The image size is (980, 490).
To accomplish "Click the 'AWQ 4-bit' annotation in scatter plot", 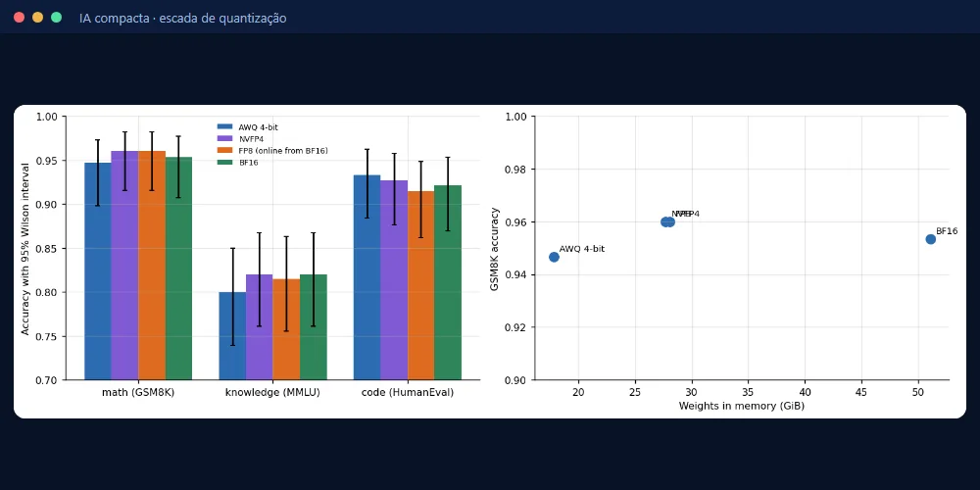I will coord(582,249).
